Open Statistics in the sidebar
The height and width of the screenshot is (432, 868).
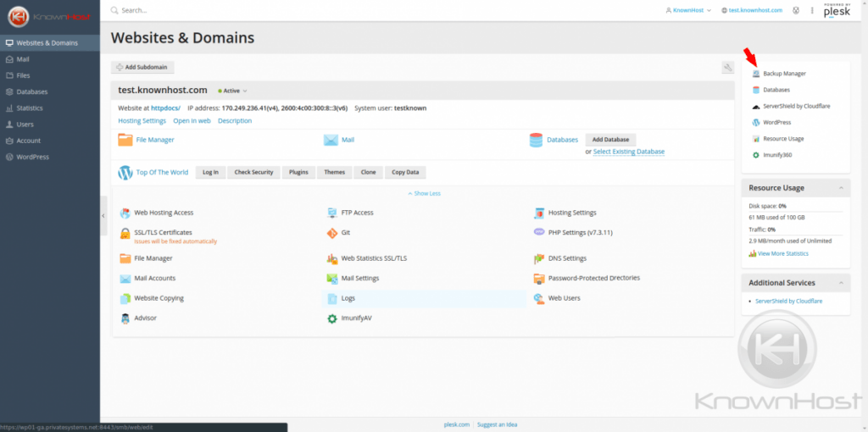click(x=50, y=108)
